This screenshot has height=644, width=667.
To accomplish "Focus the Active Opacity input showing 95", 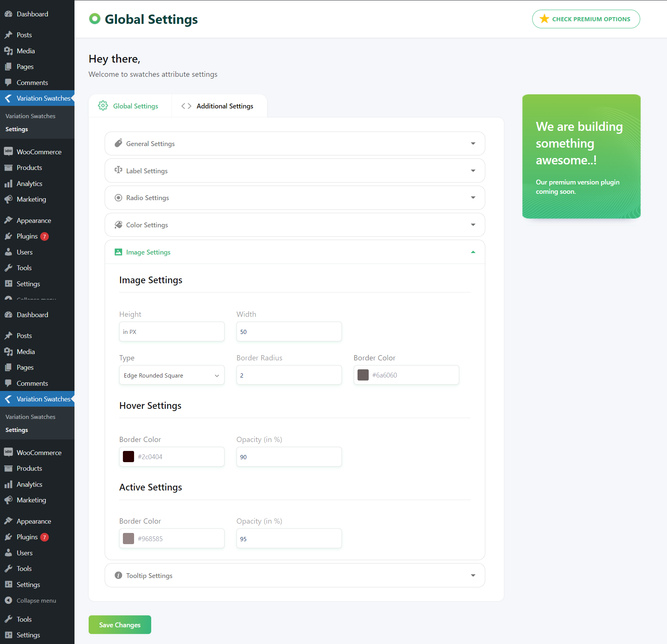I will [x=289, y=539].
